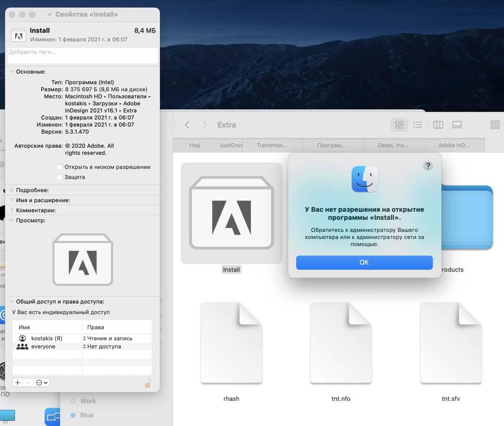Image resolution: width=504 pixels, height=426 pixels.
Task: Switch Finder to column view
Action: pyautogui.click(x=438, y=125)
